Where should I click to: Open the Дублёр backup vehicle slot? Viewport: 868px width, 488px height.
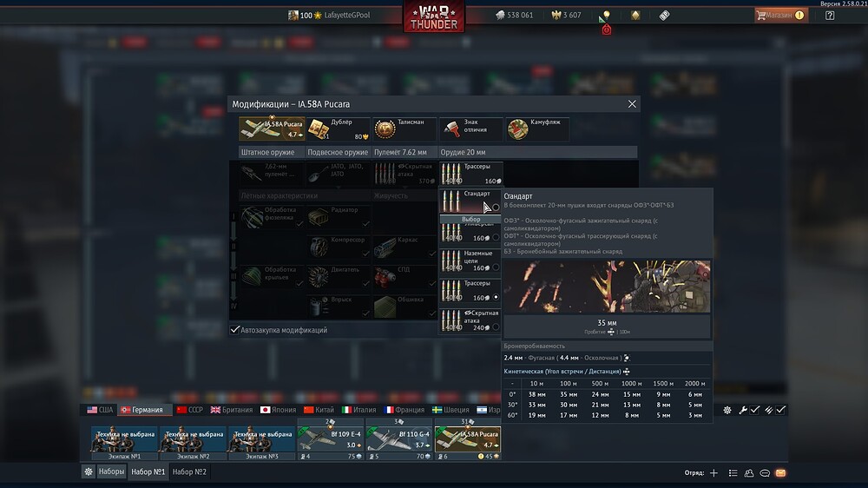[339, 129]
